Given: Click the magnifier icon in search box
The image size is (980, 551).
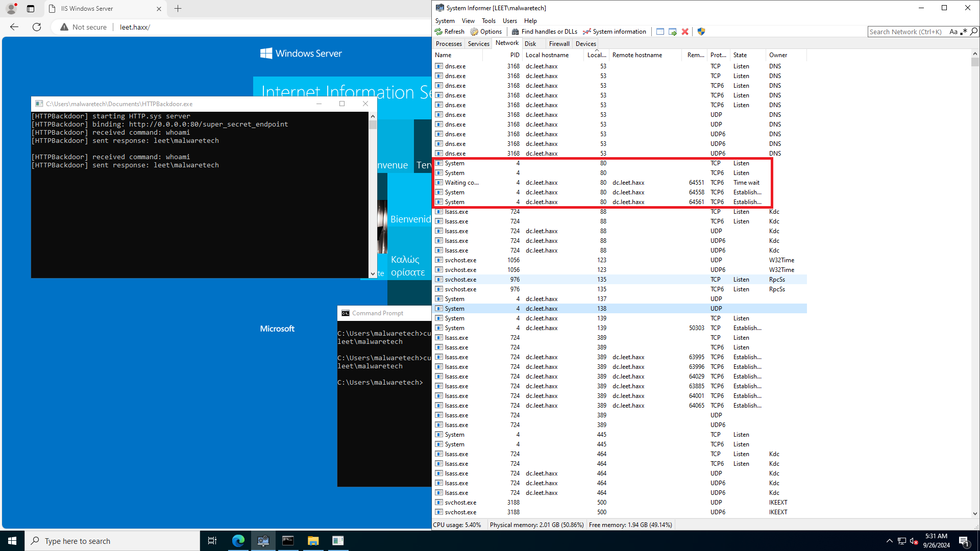Looking at the screenshot, I should point(974,32).
